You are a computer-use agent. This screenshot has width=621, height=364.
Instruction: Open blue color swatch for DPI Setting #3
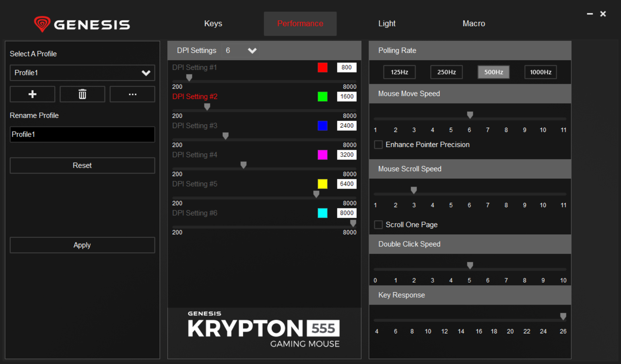click(x=323, y=126)
